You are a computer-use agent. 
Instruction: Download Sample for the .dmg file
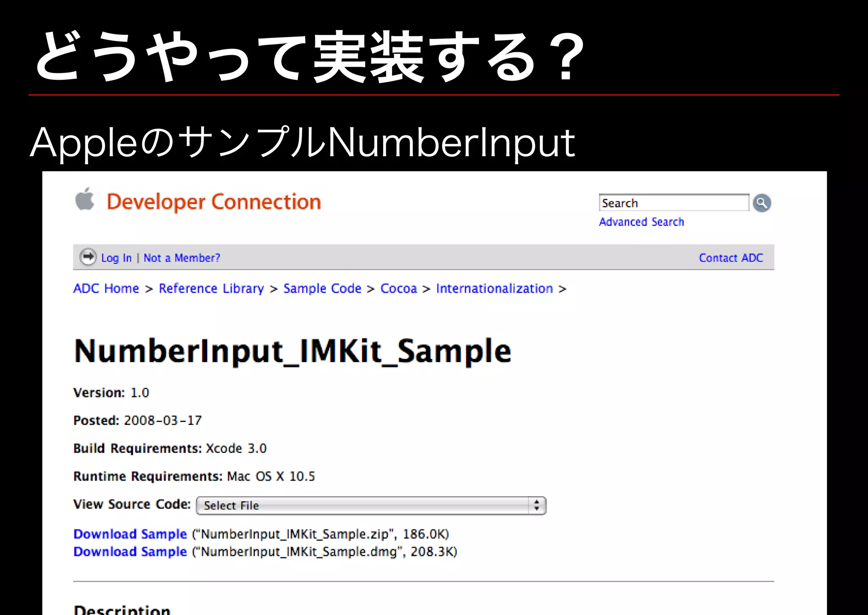tap(130, 552)
